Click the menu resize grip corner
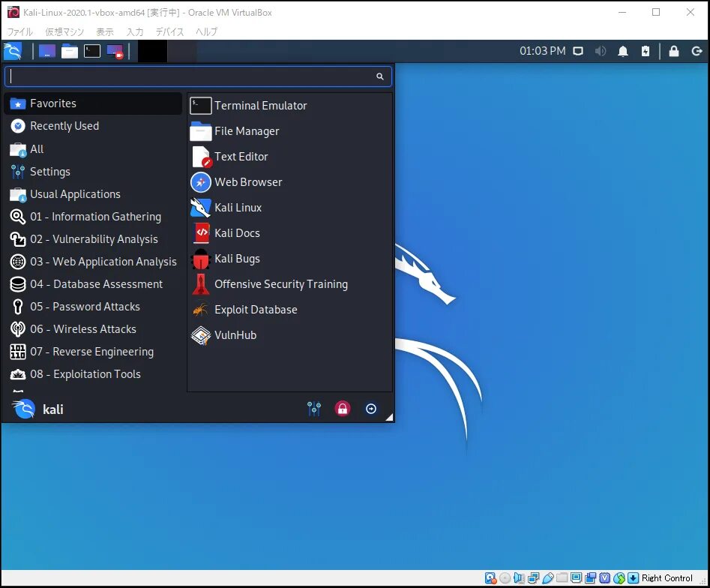This screenshot has height=588, width=710. tap(389, 417)
